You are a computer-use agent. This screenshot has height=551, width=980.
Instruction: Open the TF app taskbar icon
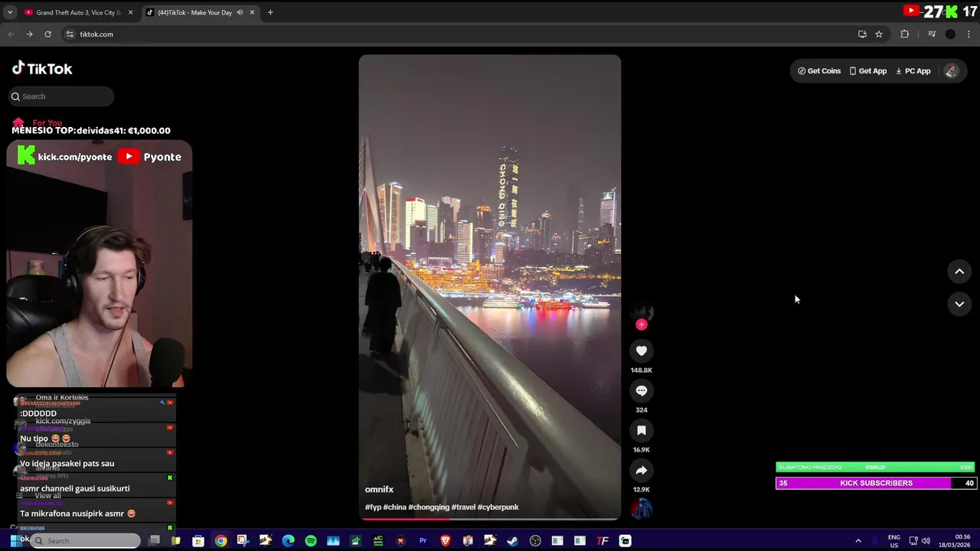[x=603, y=541]
